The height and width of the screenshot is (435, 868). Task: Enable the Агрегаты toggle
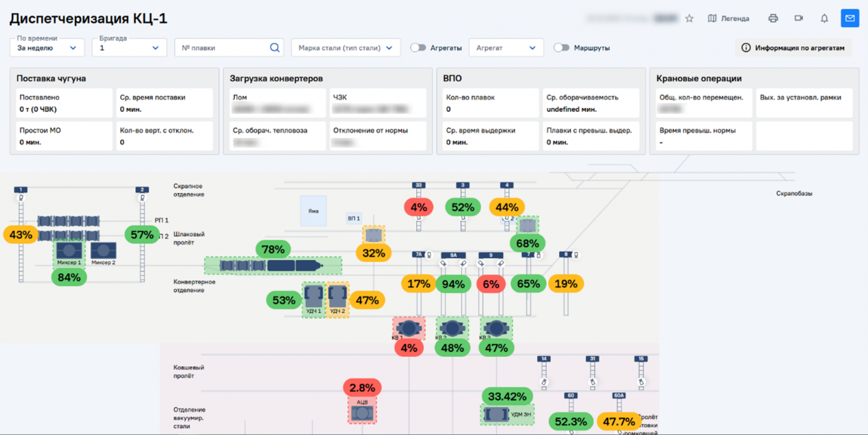(x=418, y=48)
